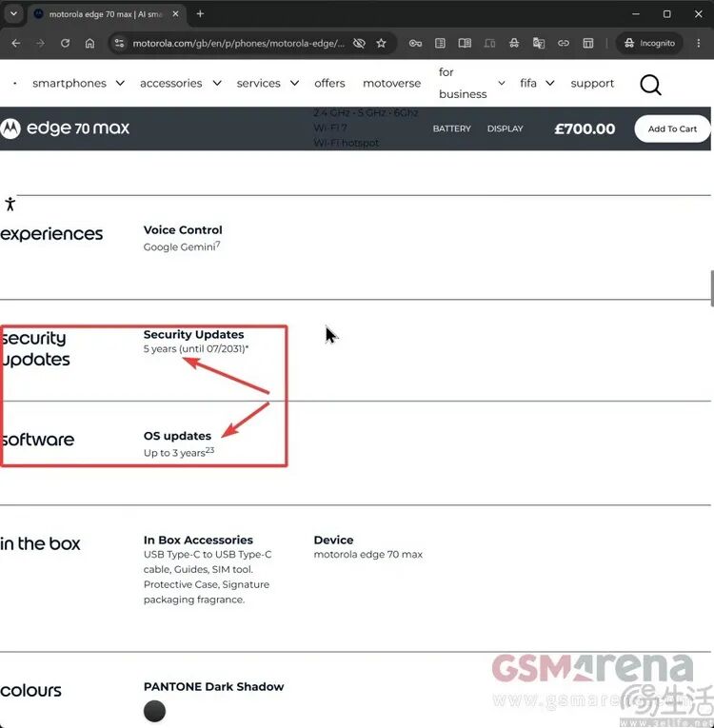Click the page vertical scrollbar thumb
This screenshot has height=728, width=714.
click(x=712, y=287)
